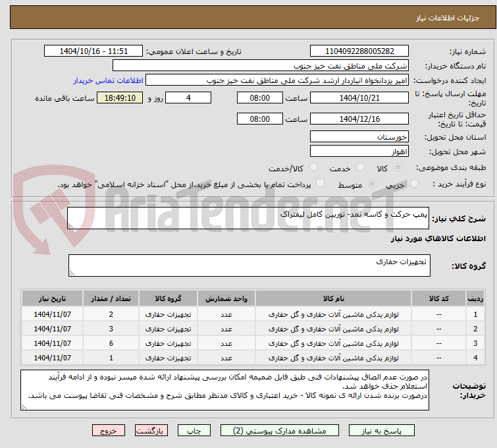This screenshot has width=497, height=448.
Task: Click the ایجاد کننده درخواست field
Action: [x=277, y=80]
